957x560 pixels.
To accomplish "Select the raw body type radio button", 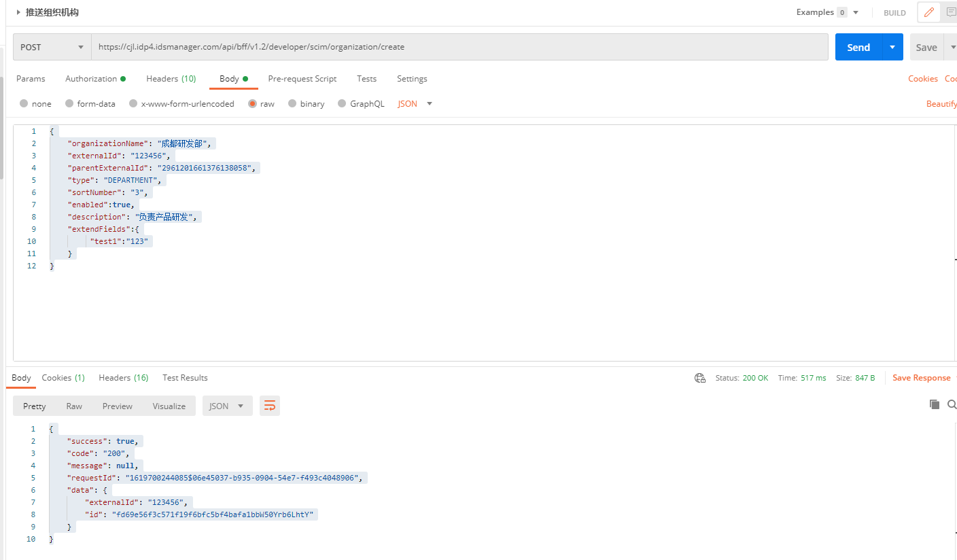I will pyautogui.click(x=252, y=104).
